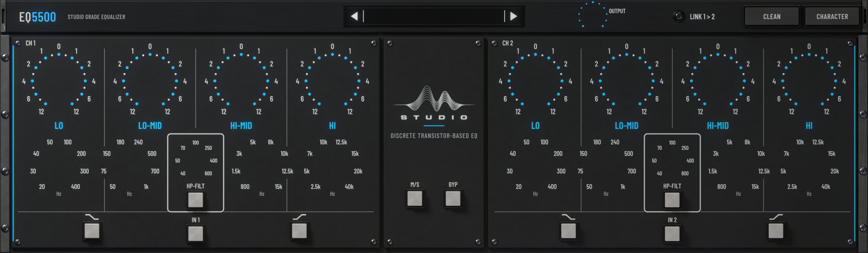Set CH 2 LO-MID frequency to 75
The image size is (868, 253).
[x=580, y=171]
